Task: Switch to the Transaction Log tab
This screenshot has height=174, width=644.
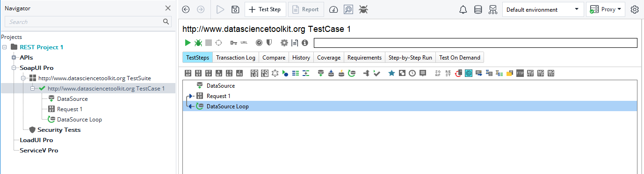Action: pos(236,57)
